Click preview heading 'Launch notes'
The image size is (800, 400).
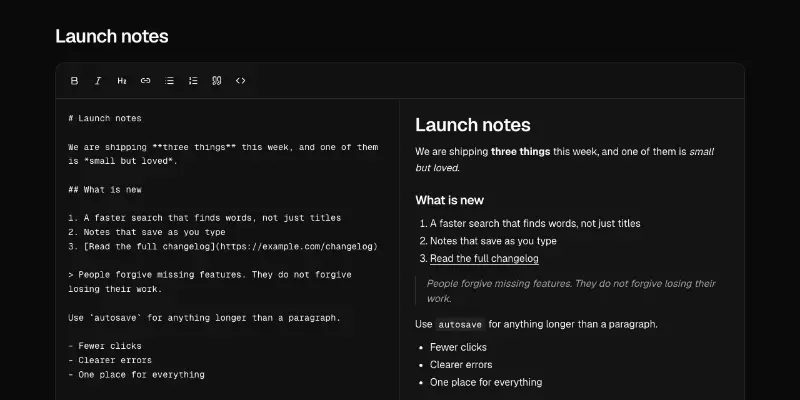pyautogui.click(x=473, y=125)
